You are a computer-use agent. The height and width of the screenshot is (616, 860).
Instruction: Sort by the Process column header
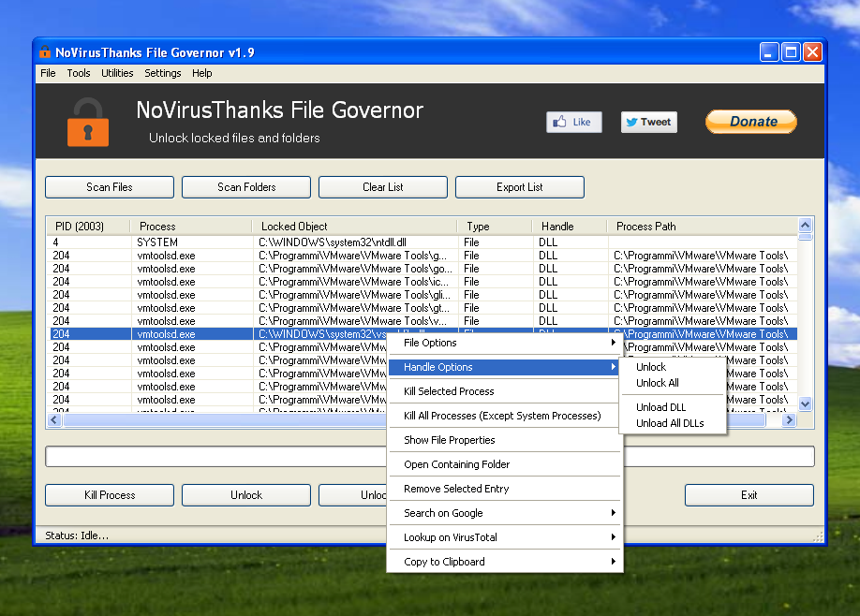coord(191,227)
